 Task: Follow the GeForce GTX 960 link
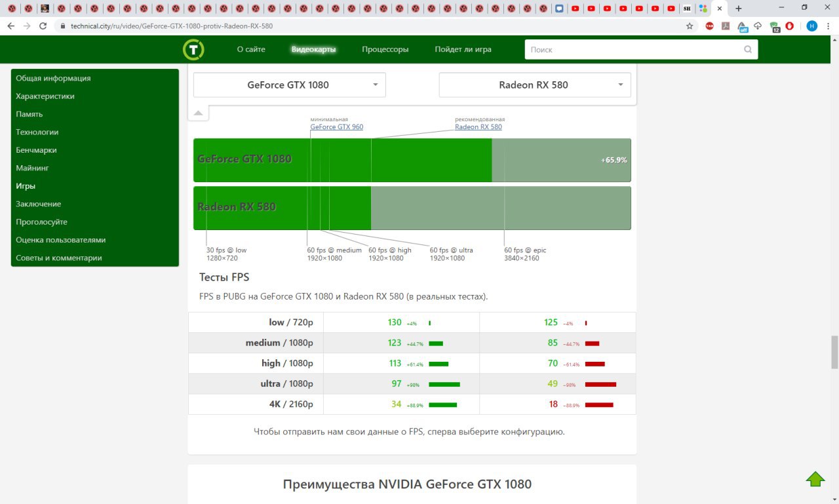click(337, 127)
